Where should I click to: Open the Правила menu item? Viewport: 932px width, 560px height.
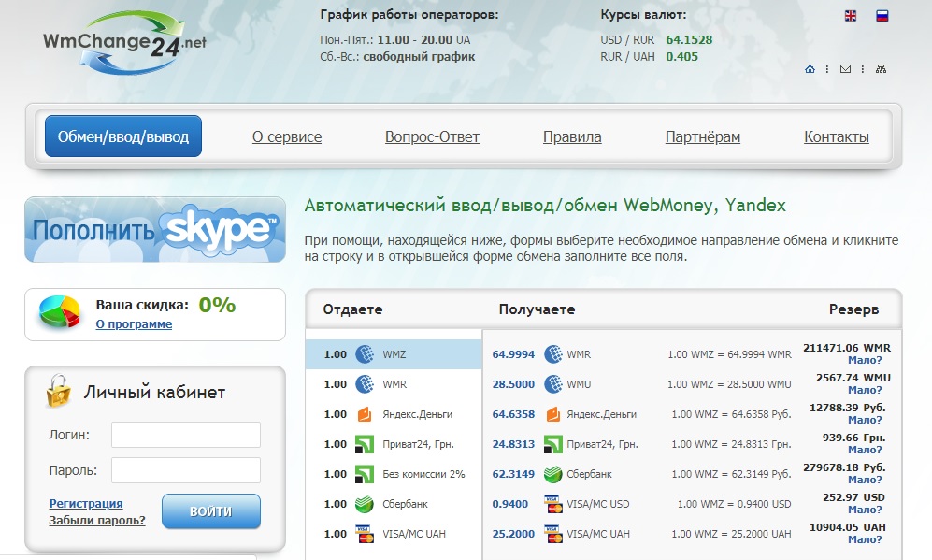pos(572,137)
